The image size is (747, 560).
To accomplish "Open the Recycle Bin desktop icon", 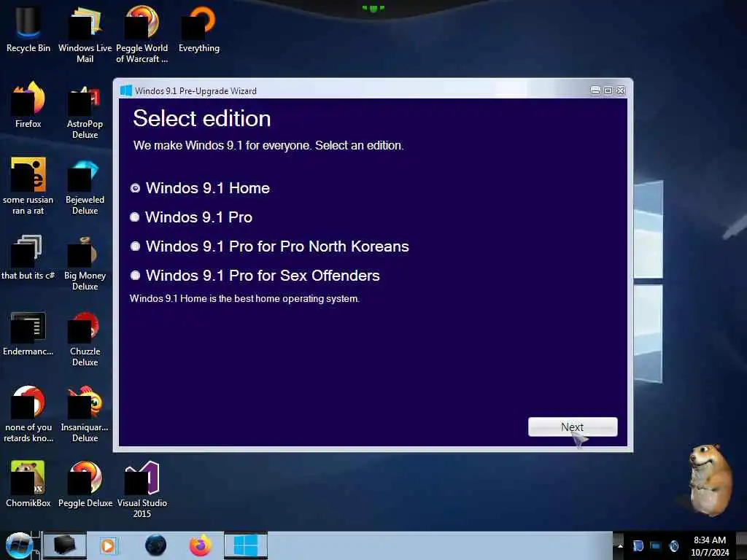I will (28, 28).
